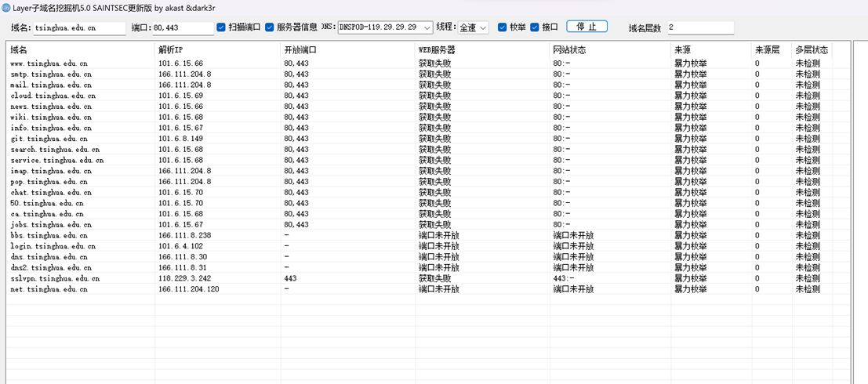The height and width of the screenshot is (384, 868).
Task: Sort by the 开放端口 column header
Action: 348,50
